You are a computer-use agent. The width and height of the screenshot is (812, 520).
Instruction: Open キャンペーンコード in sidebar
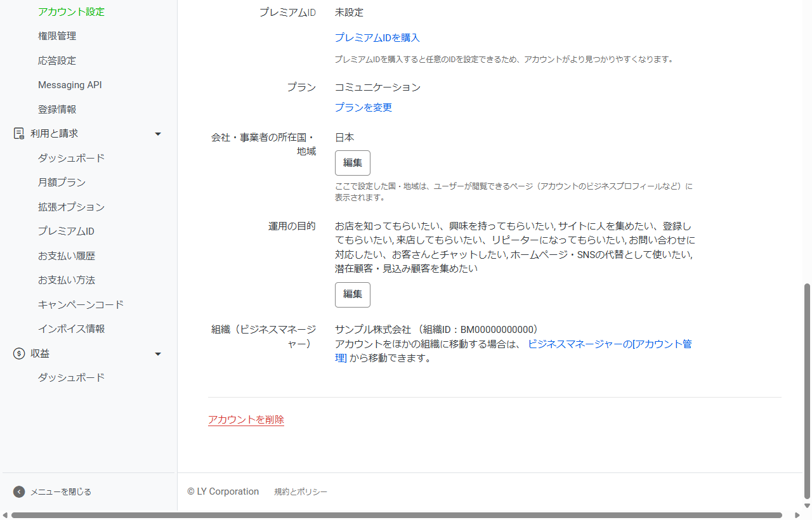click(x=81, y=304)
